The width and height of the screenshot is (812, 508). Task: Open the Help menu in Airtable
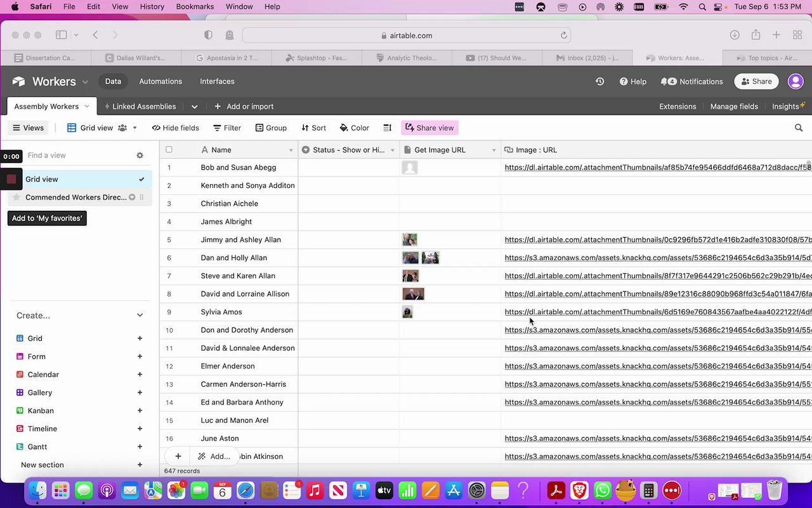click(632, 81)
